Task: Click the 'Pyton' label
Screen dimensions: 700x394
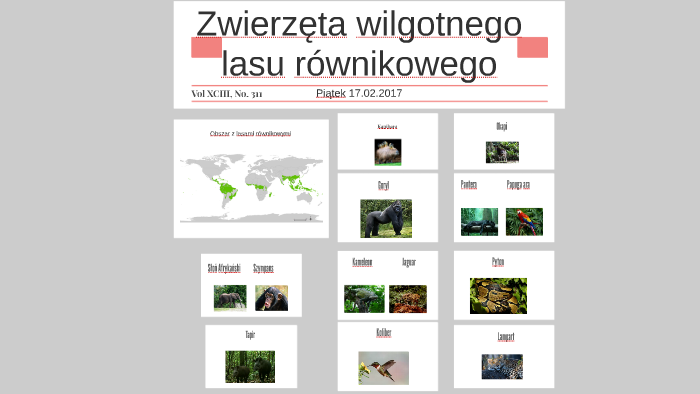Action: tap(498, 262)
